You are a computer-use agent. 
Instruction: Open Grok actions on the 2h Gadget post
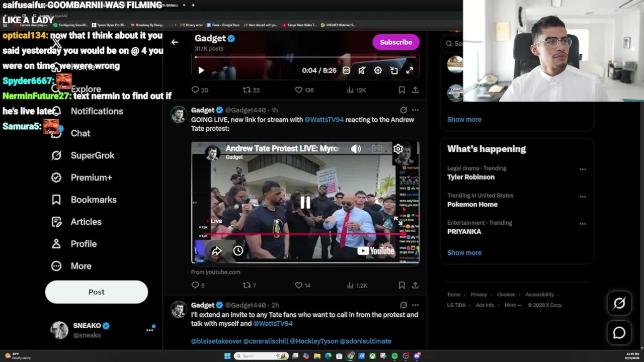(x=404, y=305)
